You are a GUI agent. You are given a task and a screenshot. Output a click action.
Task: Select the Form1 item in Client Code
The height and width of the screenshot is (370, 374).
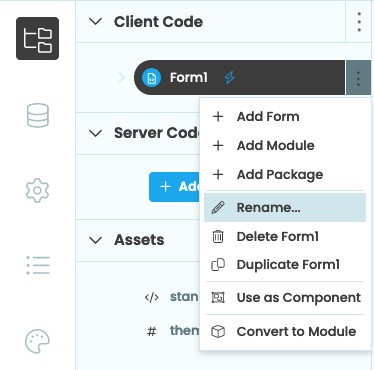239,78
